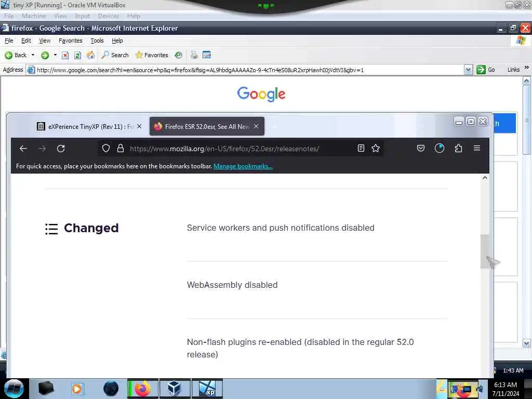Open Internet Explorer Search pane
The image size is (532, 399).
pos(115,55)
